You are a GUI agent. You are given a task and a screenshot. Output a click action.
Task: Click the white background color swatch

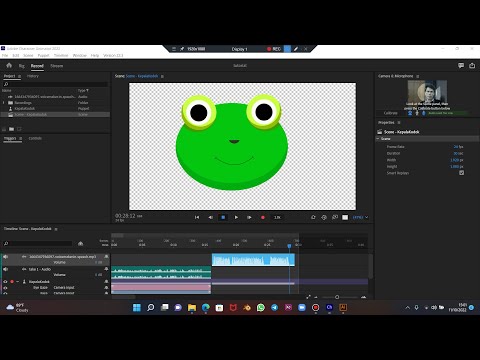pos(345,217)
